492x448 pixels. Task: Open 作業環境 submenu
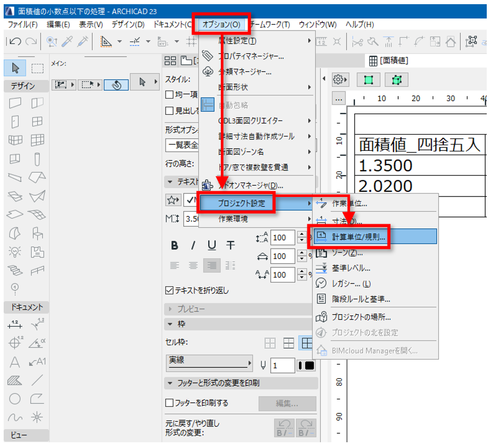pyautogui.click(x=257, y=219)
